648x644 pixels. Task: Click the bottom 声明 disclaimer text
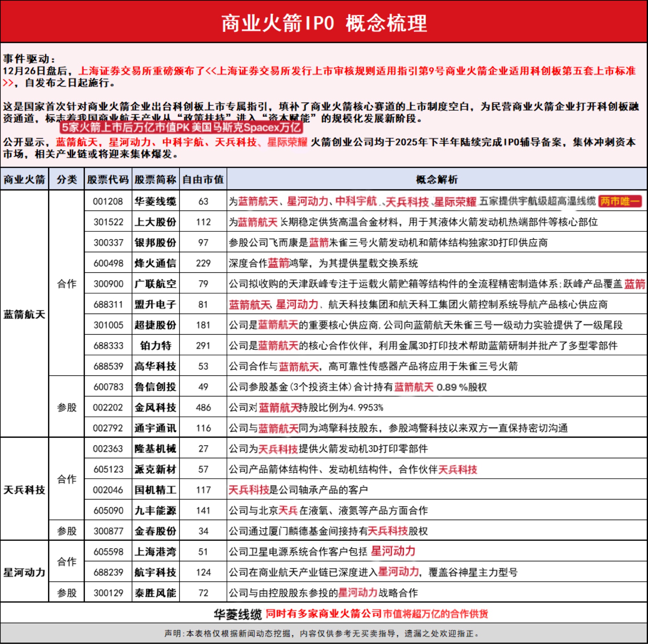pyautogui.click(x=322, y=633)
